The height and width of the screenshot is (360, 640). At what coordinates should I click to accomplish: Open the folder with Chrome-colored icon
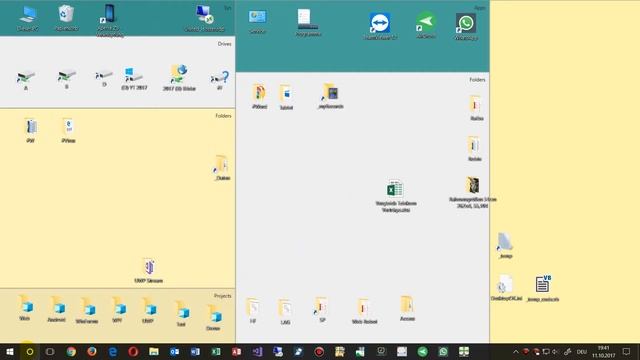click(x=259, y=96)
